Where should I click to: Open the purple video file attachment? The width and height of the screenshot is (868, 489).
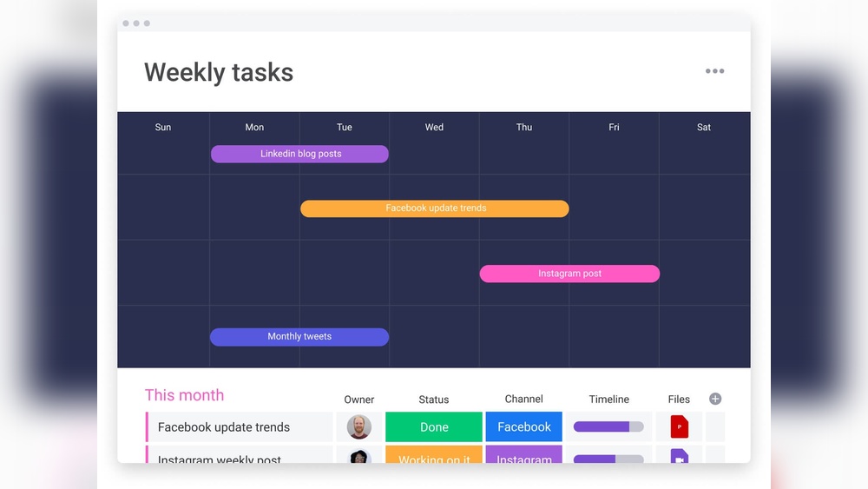pos(679,456)
